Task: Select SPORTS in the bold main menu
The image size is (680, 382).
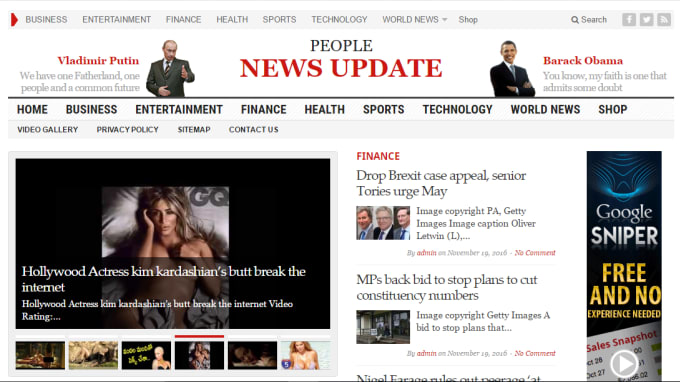Action: [384, 110]
